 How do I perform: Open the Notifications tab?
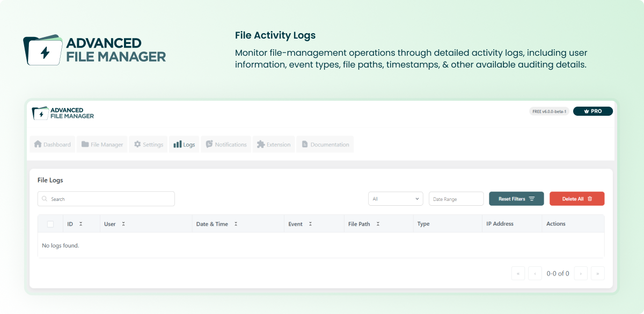[226, 144]
